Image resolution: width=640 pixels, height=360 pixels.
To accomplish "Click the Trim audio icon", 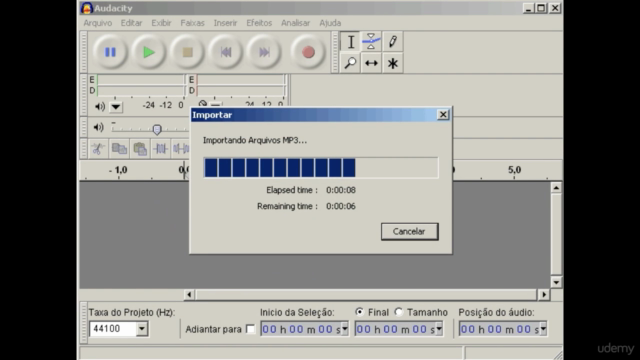I will pyautogui.click(x=160, y=149).
